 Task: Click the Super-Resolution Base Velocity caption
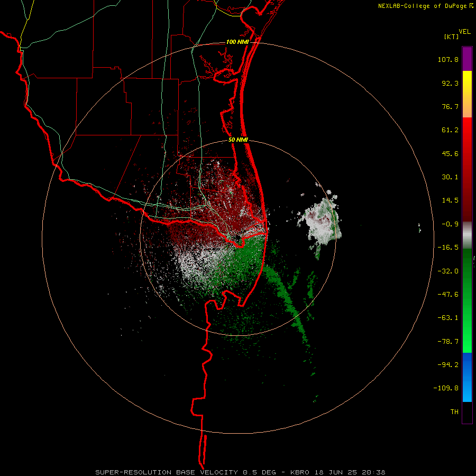tap(240, 472)
